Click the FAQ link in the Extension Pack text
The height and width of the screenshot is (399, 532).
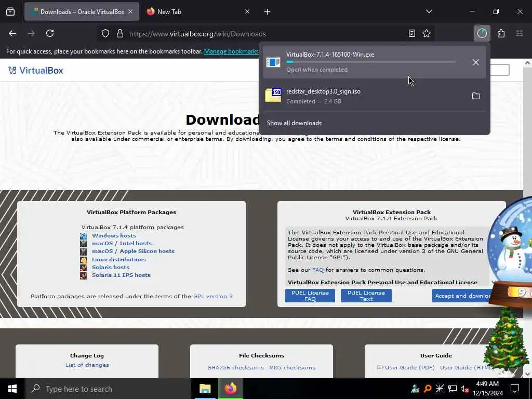318,270
